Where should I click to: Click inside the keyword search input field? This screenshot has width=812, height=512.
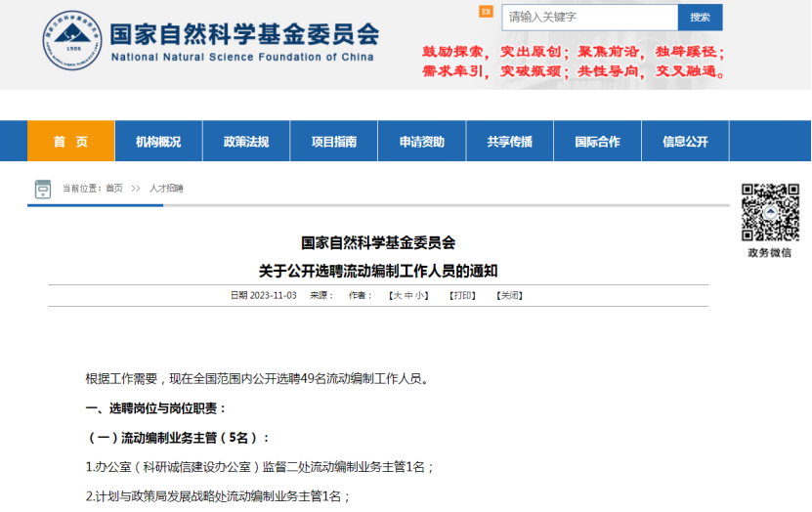click(589, 18)
